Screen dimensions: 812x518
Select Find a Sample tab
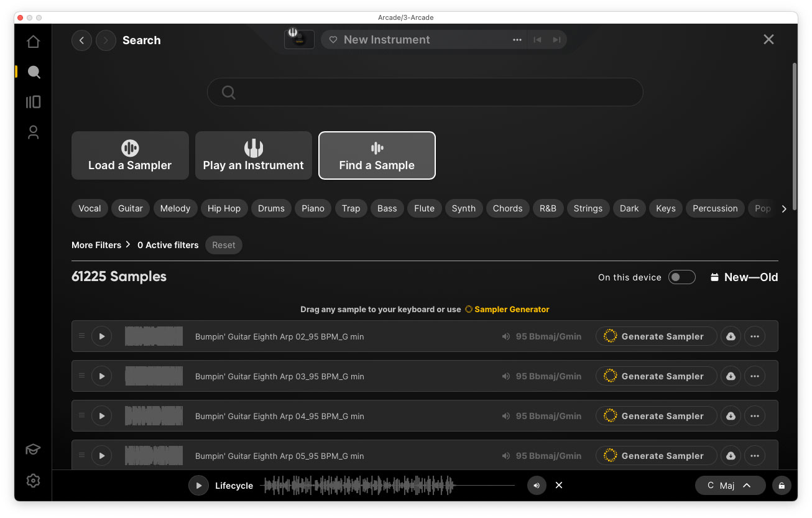[377, 155]
